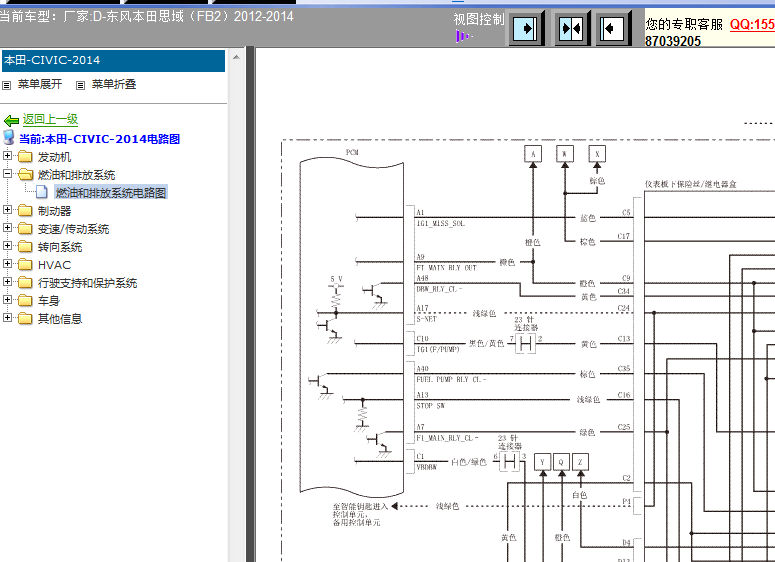Click the 其他信息 folder icon
775x562 pixels.
click(x=25, y=318)
